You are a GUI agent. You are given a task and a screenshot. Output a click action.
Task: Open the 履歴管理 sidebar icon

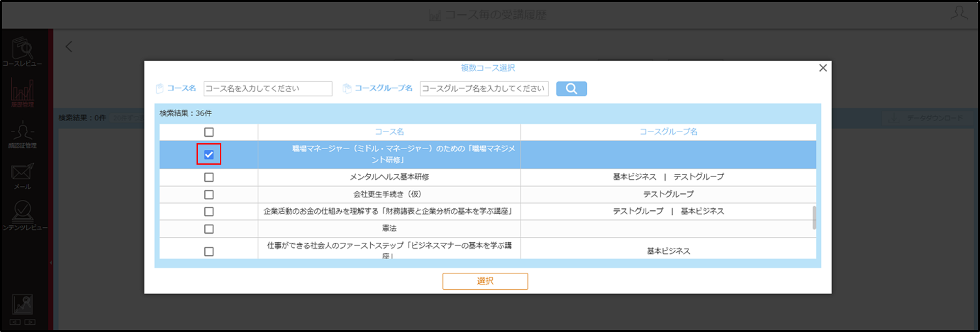[x=23, y=93]
